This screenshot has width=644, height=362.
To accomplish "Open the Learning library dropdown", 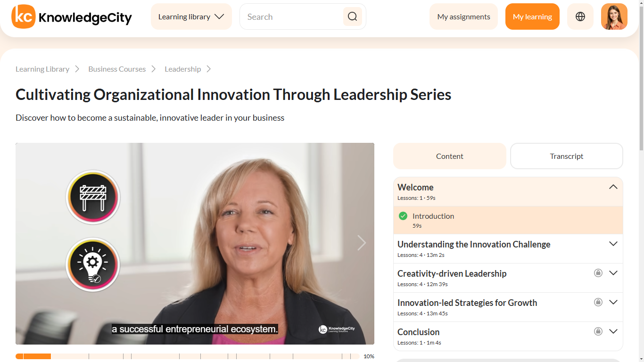I will (x=191, y=17).
